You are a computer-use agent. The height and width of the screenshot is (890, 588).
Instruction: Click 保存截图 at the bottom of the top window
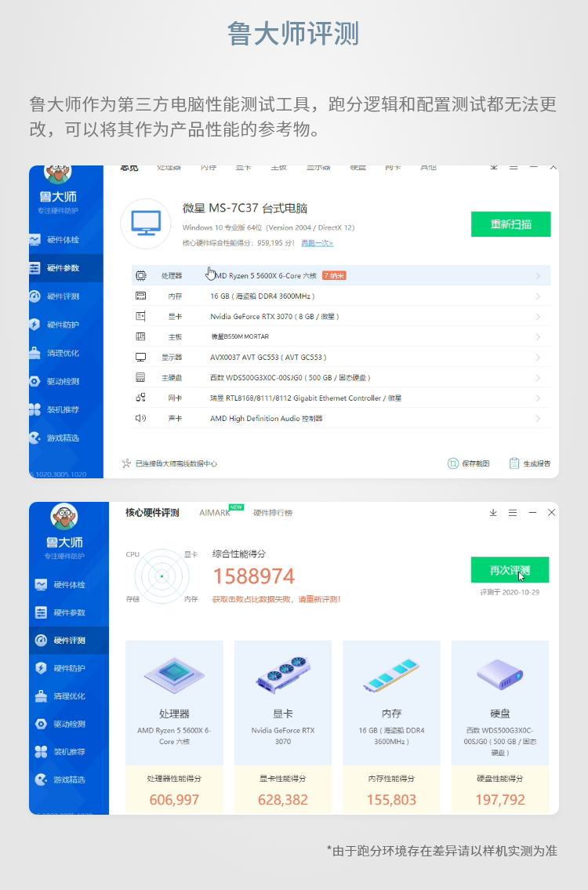(469, 463)
